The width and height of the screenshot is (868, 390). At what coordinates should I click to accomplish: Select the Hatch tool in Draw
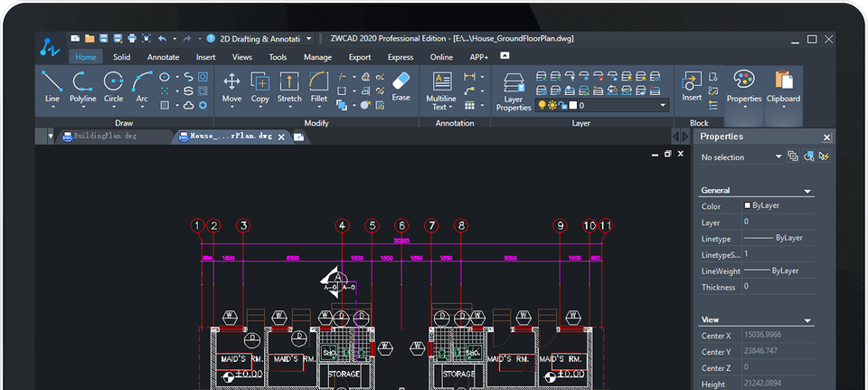165,105
